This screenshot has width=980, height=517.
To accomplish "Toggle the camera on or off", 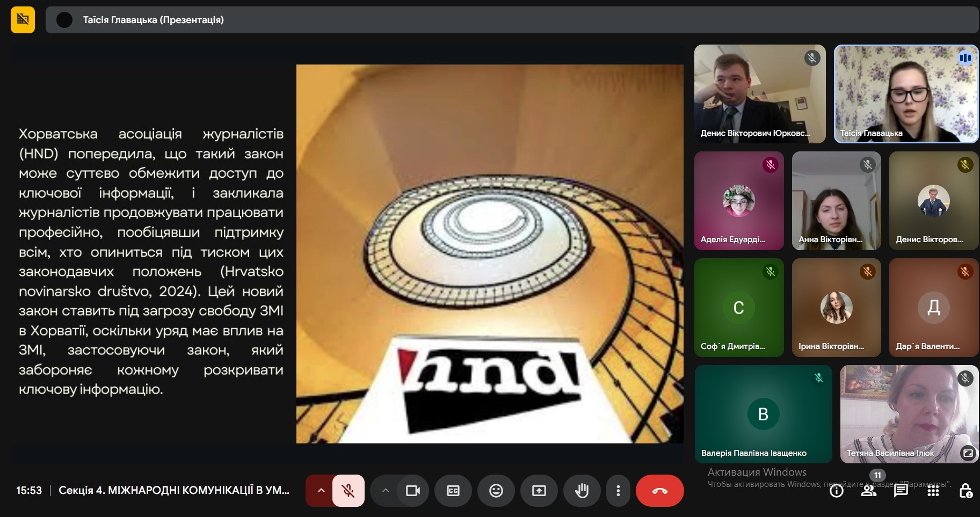I will coord(412,491).
